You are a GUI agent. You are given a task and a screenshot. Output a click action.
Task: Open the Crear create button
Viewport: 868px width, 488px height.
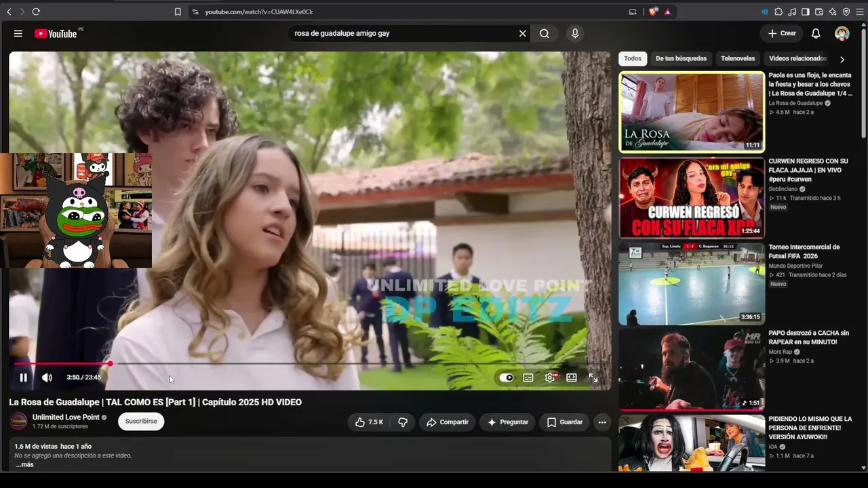tap(782, 33)
